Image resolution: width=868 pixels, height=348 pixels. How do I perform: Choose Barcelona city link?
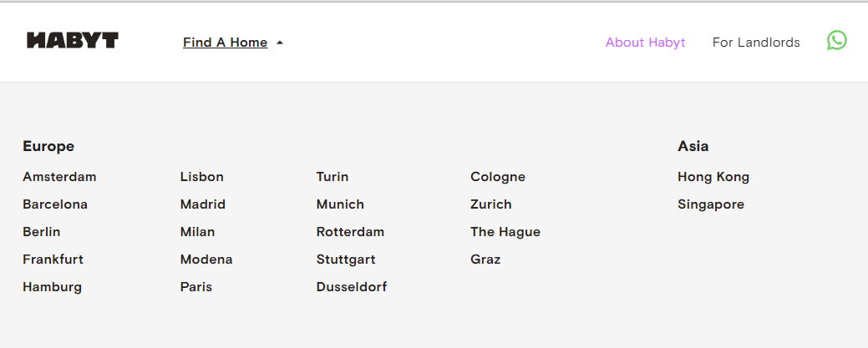pos(55,204)
